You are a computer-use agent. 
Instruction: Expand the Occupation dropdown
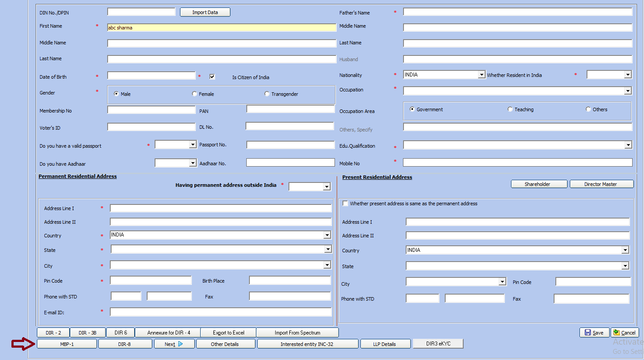(628, 91)
